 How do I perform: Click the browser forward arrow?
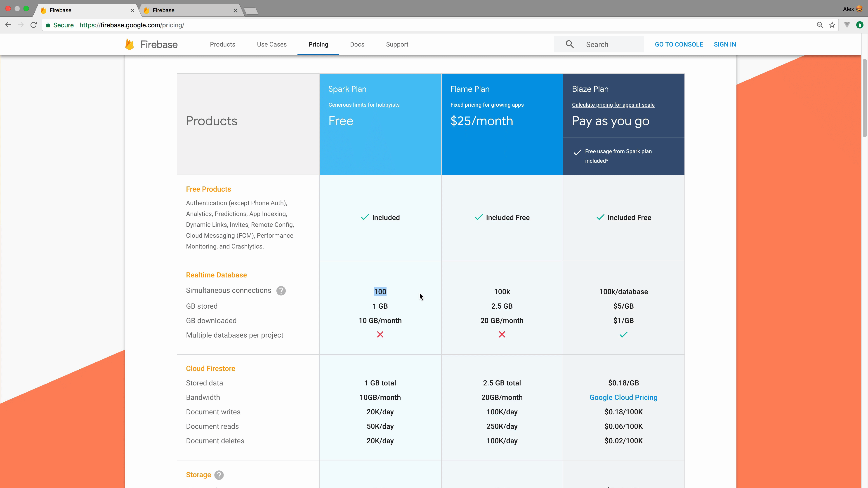point(21,25)
